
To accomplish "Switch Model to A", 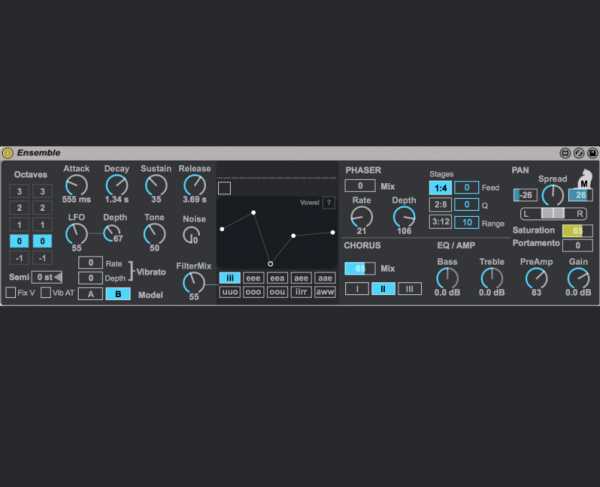I will click(91, 294).
